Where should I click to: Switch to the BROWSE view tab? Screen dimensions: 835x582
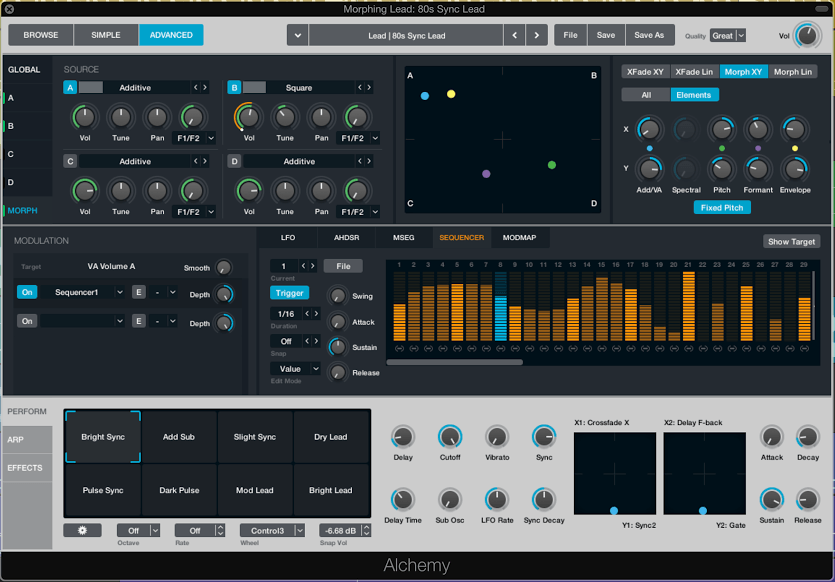(x=41, y=35)
